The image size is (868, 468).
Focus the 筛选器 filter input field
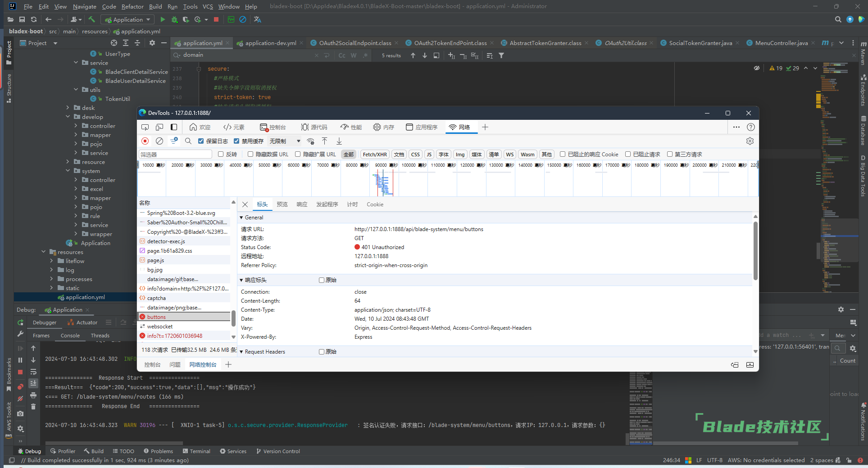point(175,154)
